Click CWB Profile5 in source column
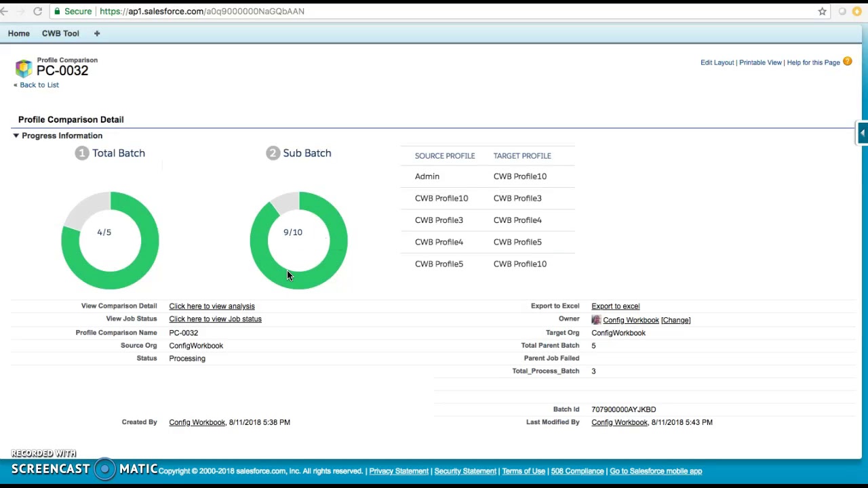The height and width of the screenshot is (488, 868). click(x=439, y=264)
